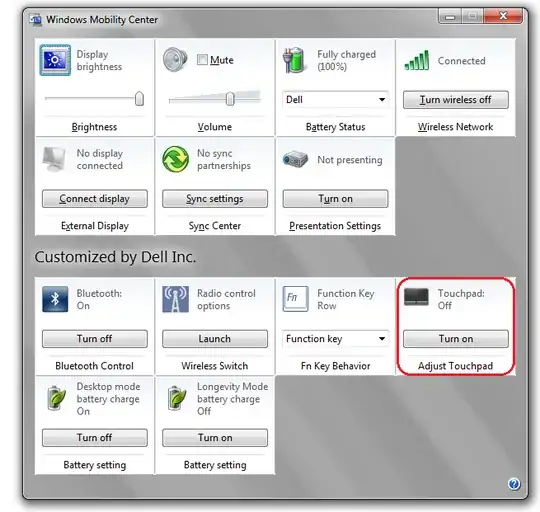Screen dimensions: 540x512
Task: Click the Wireless Network label
Action: [455, 127]
